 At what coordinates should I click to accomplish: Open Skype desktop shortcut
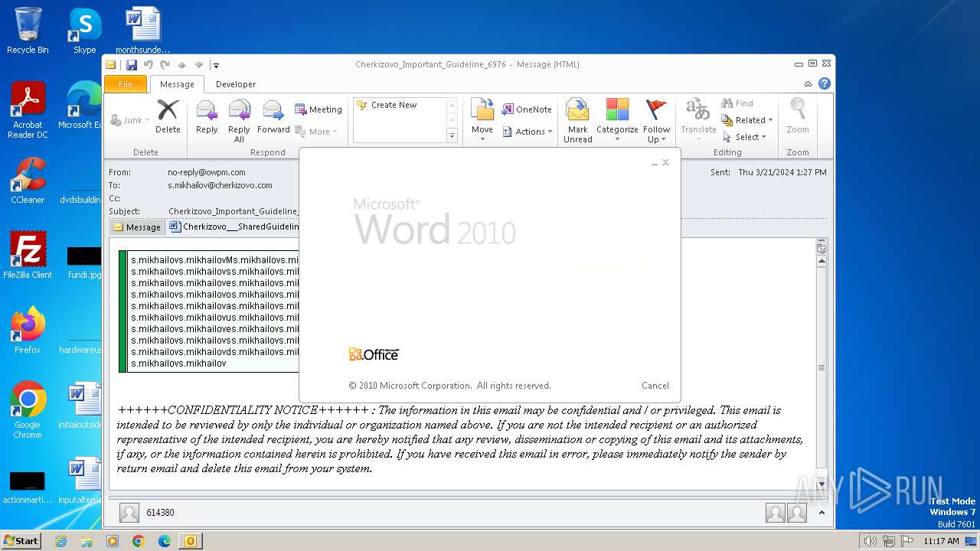[x=84, y=31]
